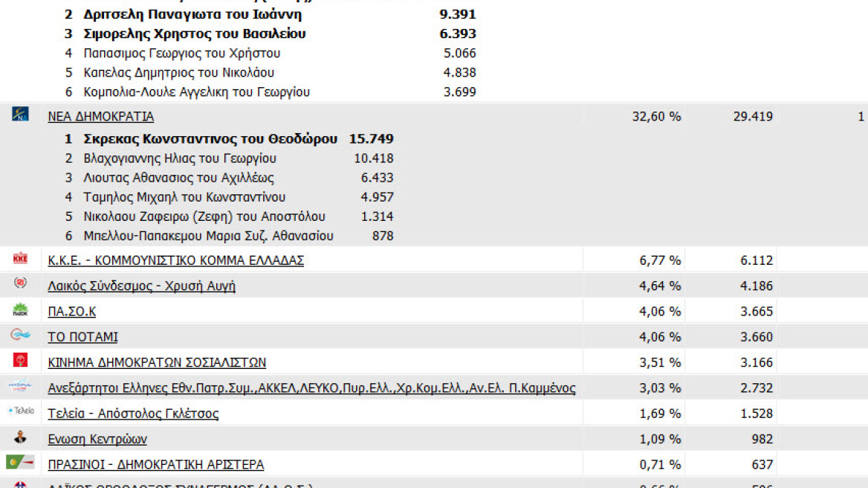
Task: Select candidate Σιμορελης Χρηστος του Βασιλείου
Action: tap(195, 33)
